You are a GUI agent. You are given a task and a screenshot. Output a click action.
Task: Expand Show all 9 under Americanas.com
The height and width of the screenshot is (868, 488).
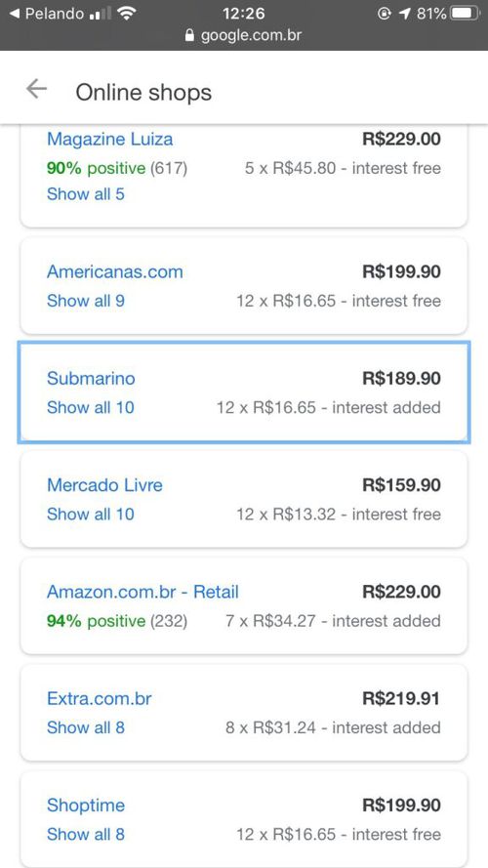point(86,301)
